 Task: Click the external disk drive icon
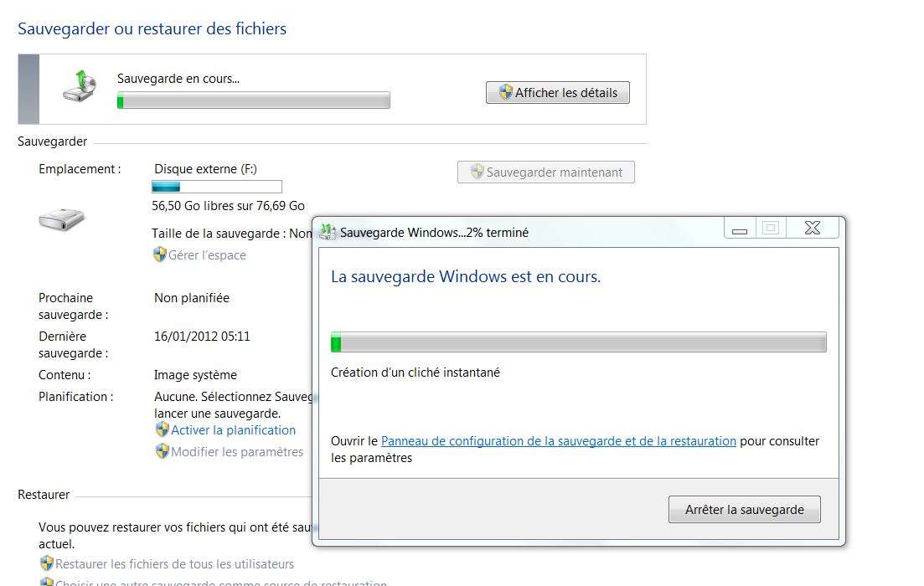[x=62, y=219]
